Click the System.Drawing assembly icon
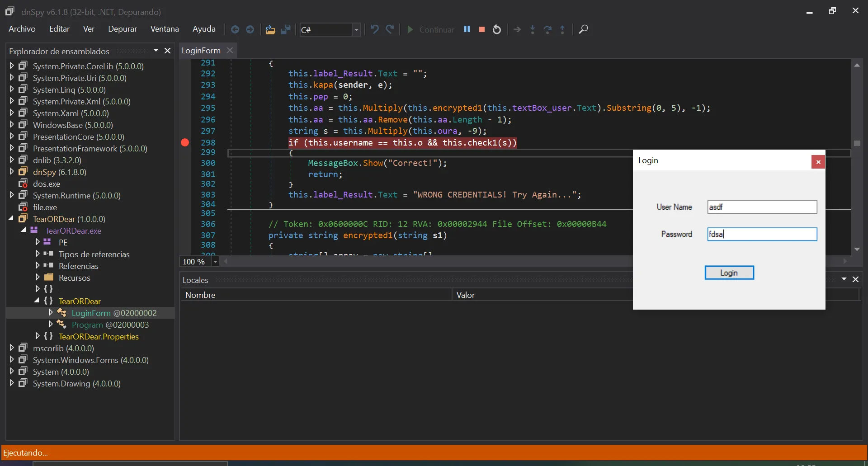This screenshot has width=868, height=466. 23,383
